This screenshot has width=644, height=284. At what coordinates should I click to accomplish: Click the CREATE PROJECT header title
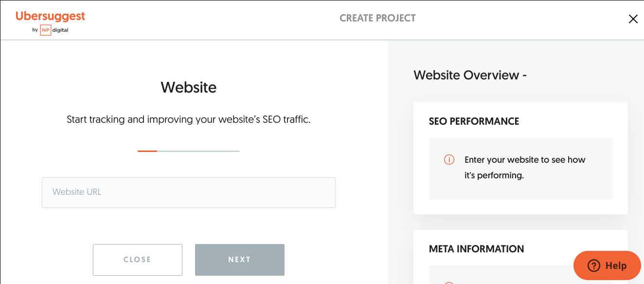tap(377, 18)
